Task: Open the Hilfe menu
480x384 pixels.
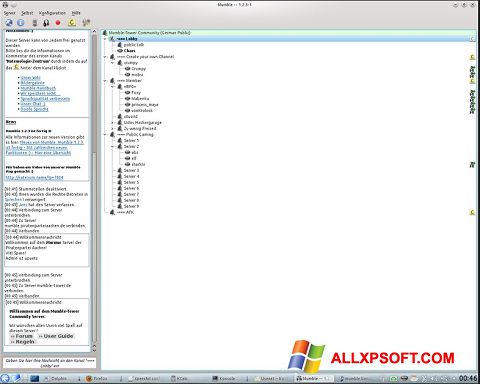Action: (x=76, y=13)
